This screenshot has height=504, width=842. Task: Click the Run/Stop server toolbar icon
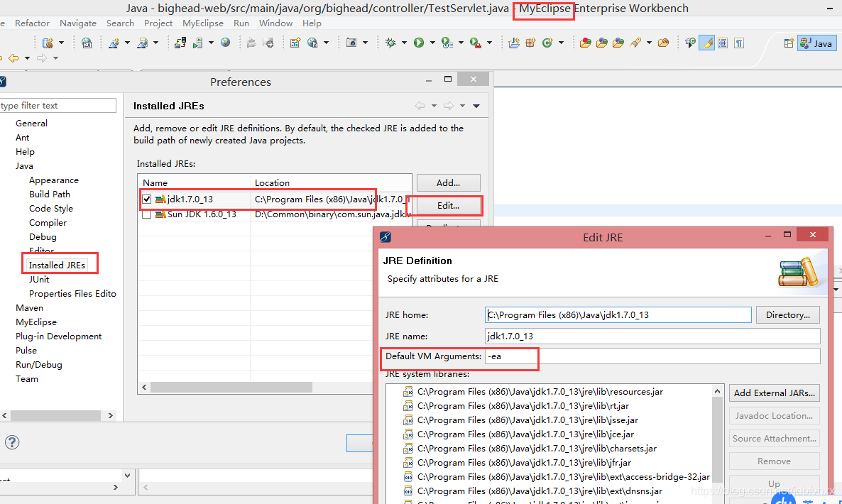point(197,43)
